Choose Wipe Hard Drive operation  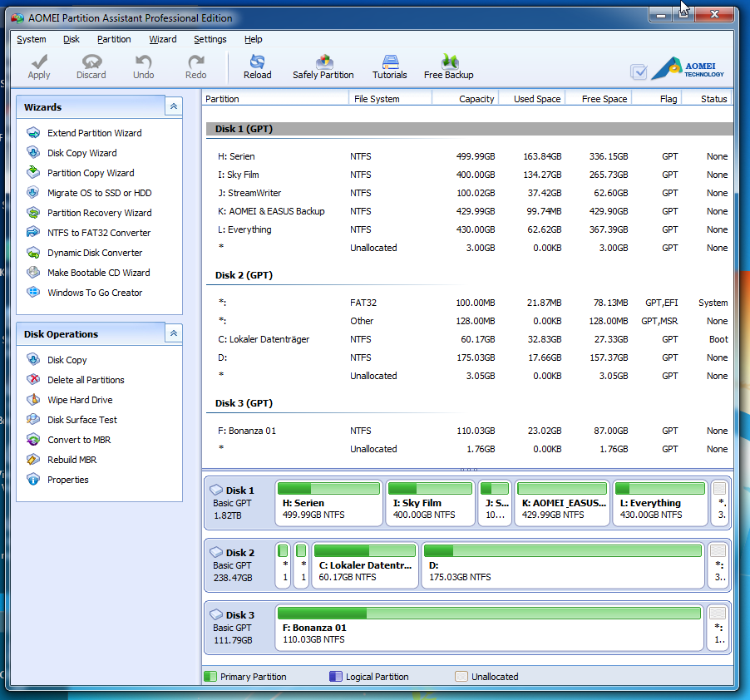click(x=80, y=400)
